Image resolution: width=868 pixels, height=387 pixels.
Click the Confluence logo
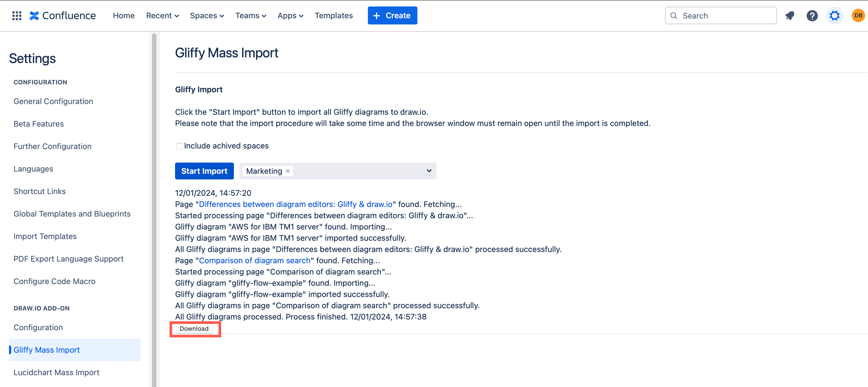click(x=62, y=15)
